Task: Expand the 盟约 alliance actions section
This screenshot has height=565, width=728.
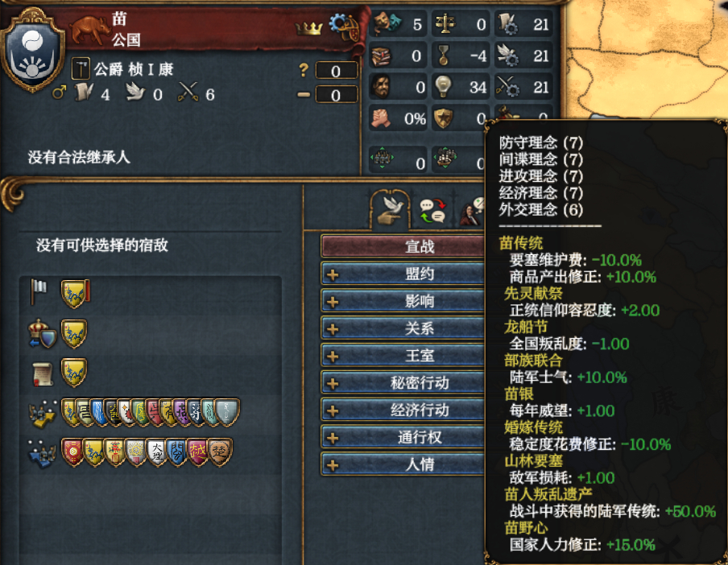Action: [x=403, y=274]
